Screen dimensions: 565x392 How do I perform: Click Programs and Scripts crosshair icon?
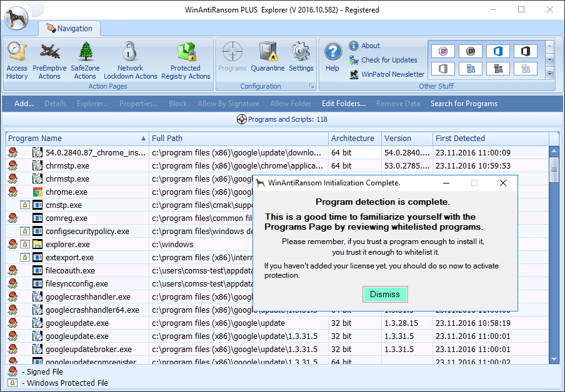point(241,119)
